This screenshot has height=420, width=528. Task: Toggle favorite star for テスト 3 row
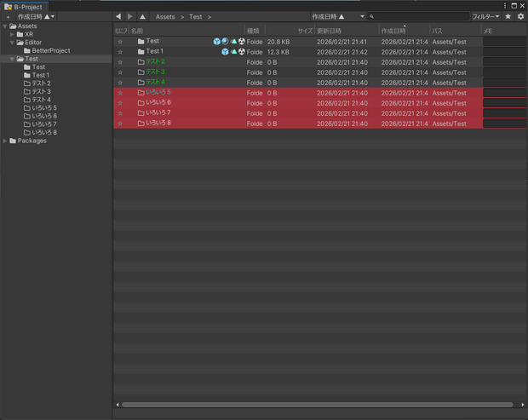pyautogui.click(x=120, y=72)
